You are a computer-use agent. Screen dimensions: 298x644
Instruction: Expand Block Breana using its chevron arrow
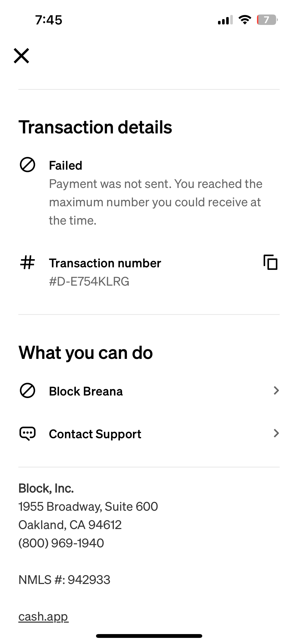(276, 390)
